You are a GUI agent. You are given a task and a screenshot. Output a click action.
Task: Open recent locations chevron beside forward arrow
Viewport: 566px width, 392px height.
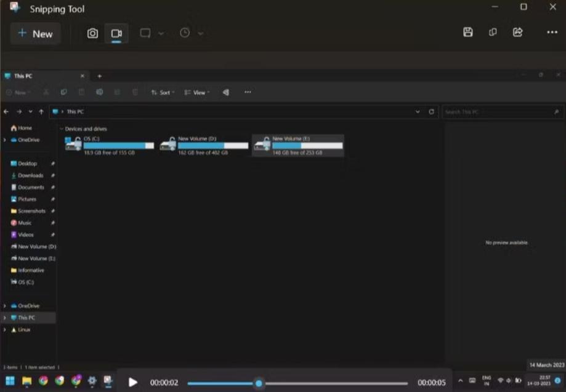pos(30,112)
